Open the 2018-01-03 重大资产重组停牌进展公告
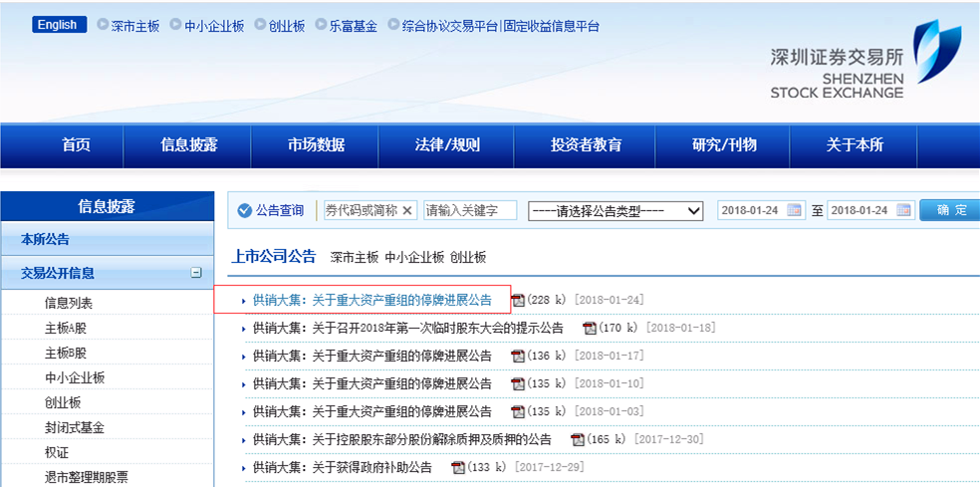Viewport: 980px width, 487px height. click(371, 412)
